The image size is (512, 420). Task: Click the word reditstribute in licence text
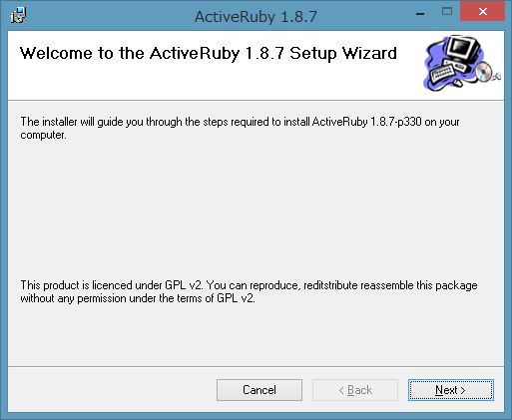[330, 285]
